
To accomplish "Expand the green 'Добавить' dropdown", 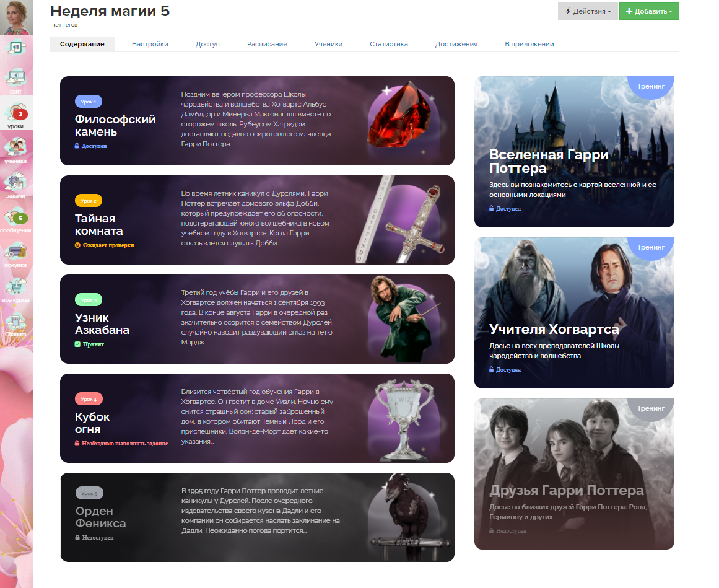I will 648,11.
